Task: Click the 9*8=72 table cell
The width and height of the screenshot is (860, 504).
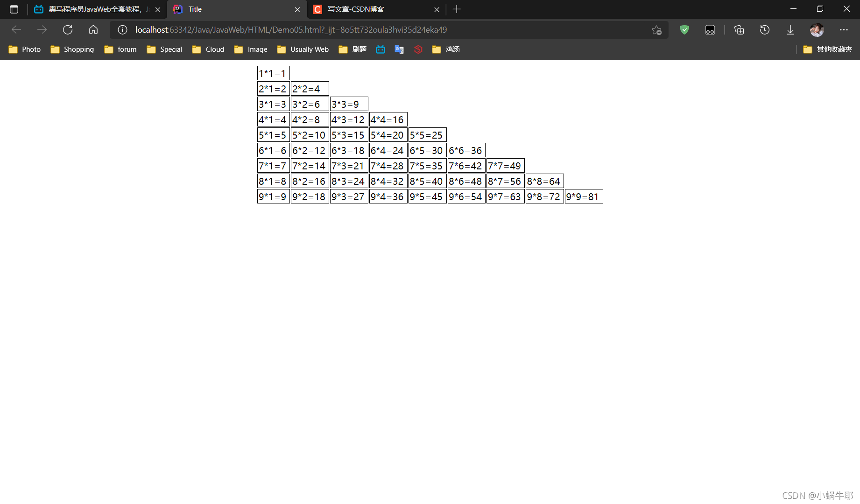Action: 545,196
